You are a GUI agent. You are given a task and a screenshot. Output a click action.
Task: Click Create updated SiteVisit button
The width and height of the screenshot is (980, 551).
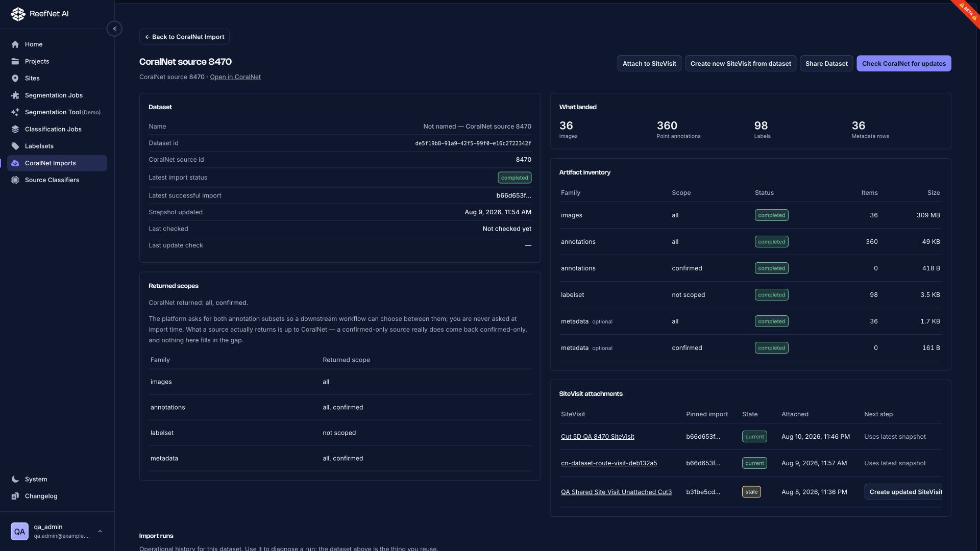[x=903, y=492]
